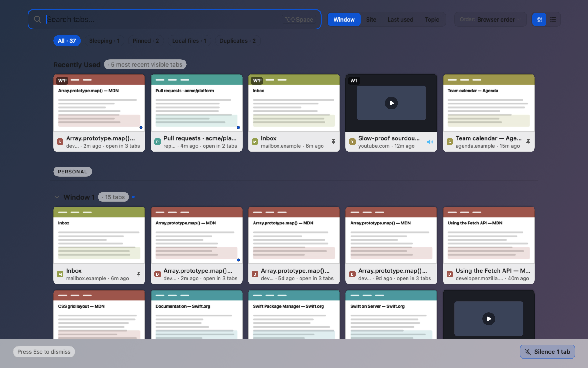Click the pin icon on Window 1 Inbox card
Viewport: 588px width, 368px height.
point(139,274)
